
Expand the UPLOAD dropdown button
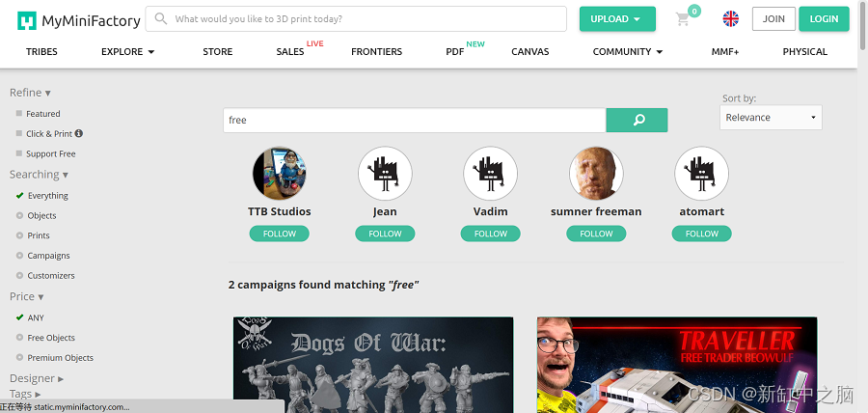tap(617, 19)
